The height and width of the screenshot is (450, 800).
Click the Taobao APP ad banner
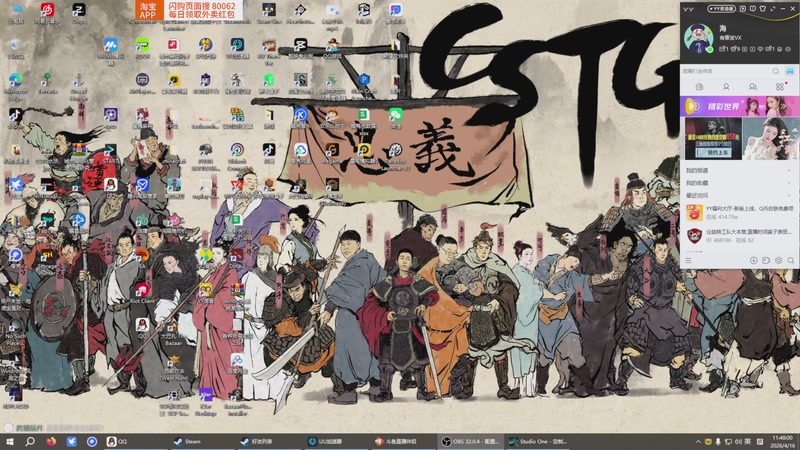click(x=189, y=10)
